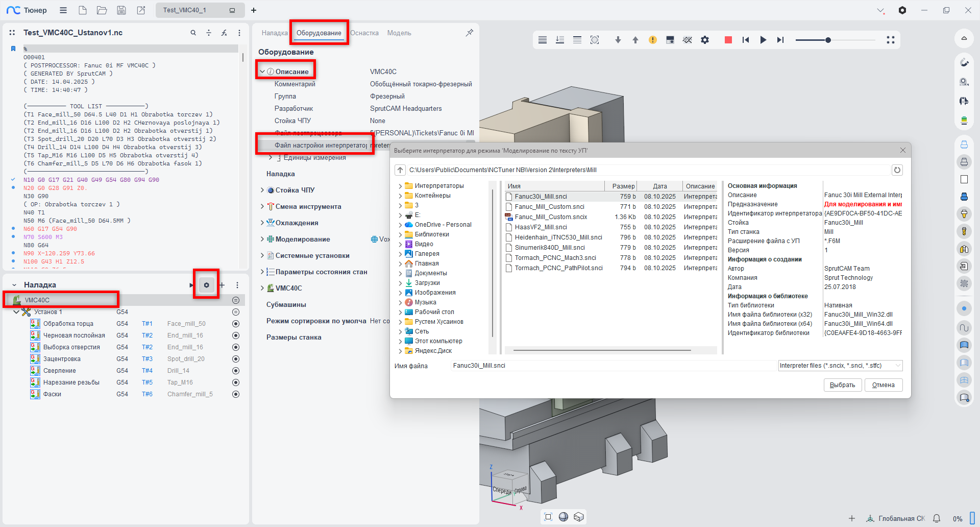980x527 pixels.
Task: Toggle radio button for Фаски operation
Action: click(236, 394)
